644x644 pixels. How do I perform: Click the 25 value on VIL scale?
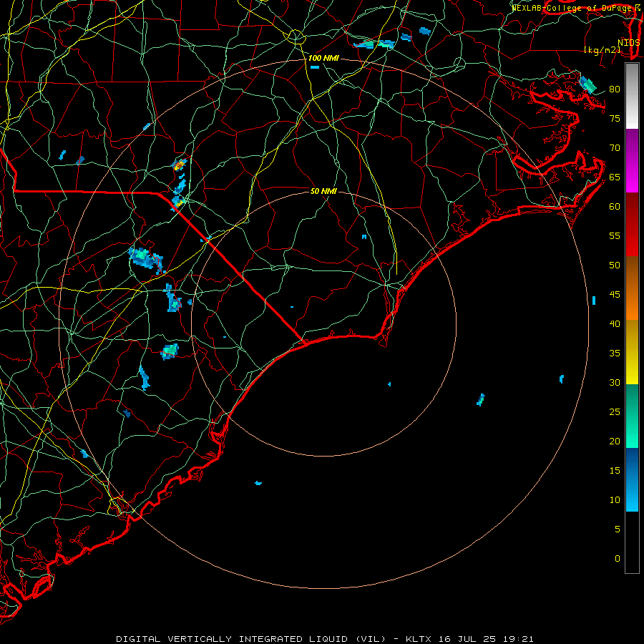coord(615,412)
